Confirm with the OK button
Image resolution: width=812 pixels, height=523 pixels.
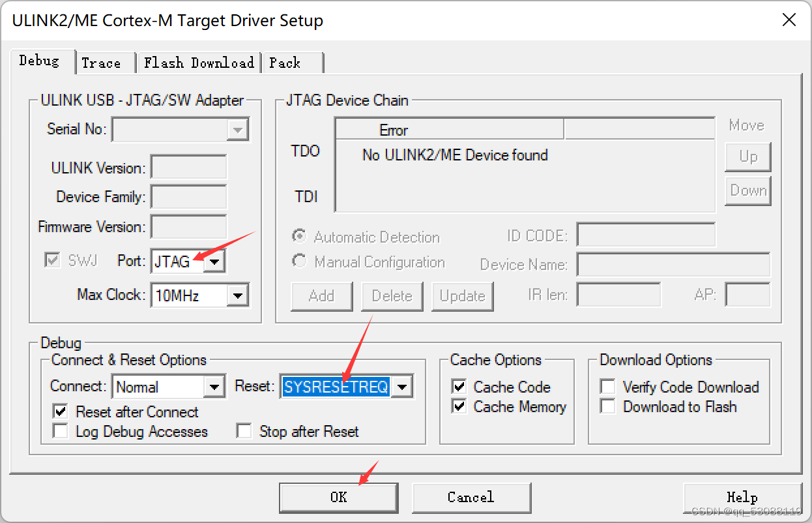339,498
